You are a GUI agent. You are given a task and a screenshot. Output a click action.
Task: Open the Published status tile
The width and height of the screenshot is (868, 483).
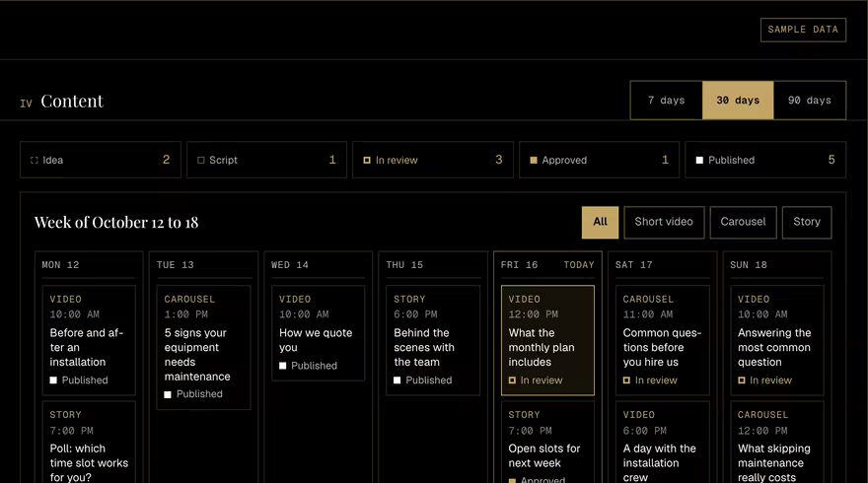click(x=765, y=160)
